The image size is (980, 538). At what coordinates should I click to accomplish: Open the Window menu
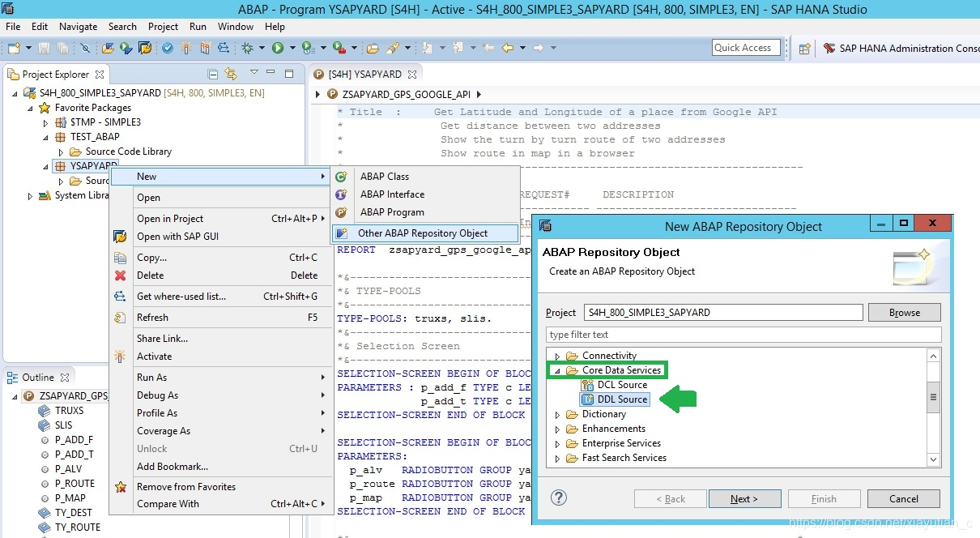(236, 26)
